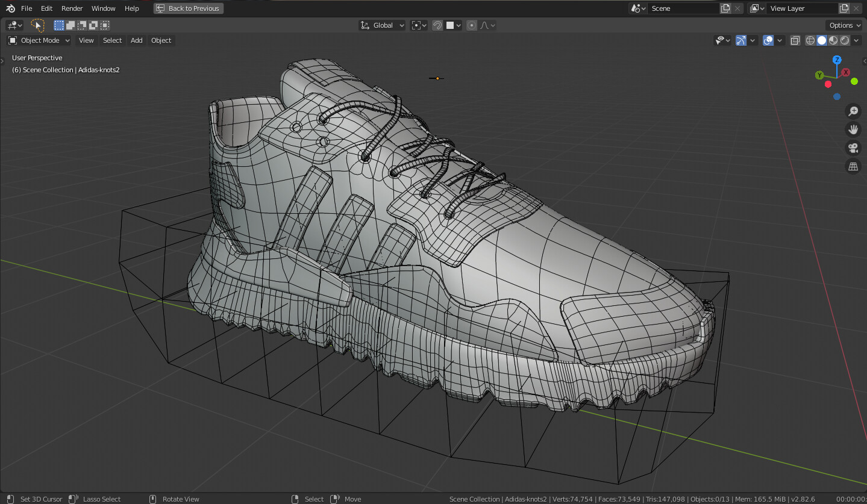The image size is (867, 504).
Task: Click X axis on navigation gizmo
Action: click(846, 72)
